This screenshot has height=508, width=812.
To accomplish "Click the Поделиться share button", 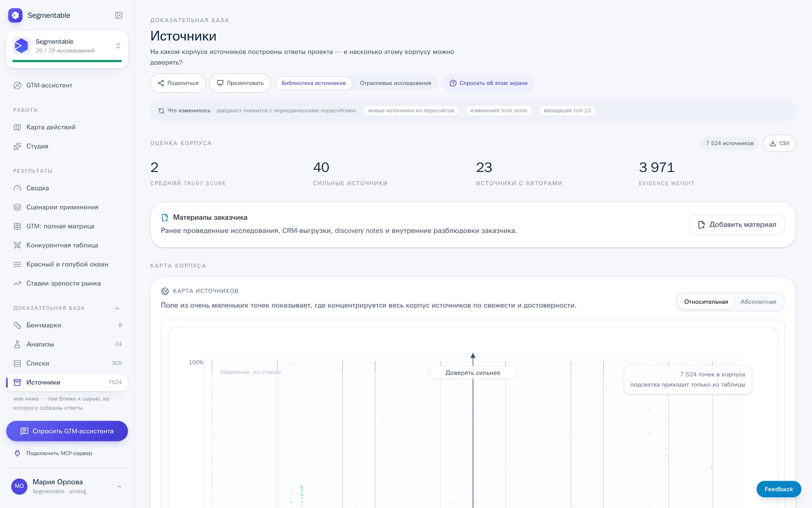I will [178, 83].
